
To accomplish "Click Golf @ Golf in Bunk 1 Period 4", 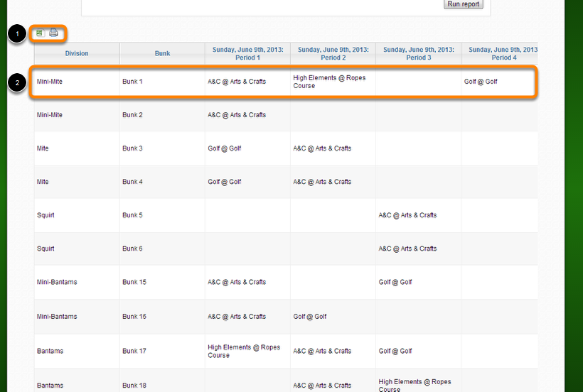I will (481, 82).
